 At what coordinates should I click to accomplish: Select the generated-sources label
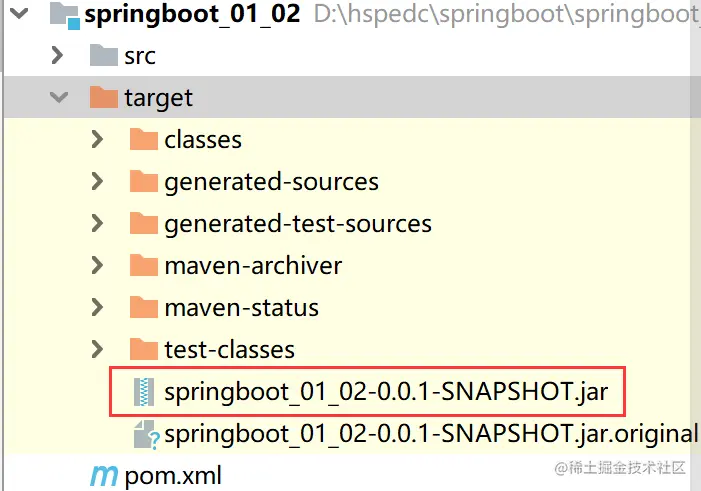[271, 182]
